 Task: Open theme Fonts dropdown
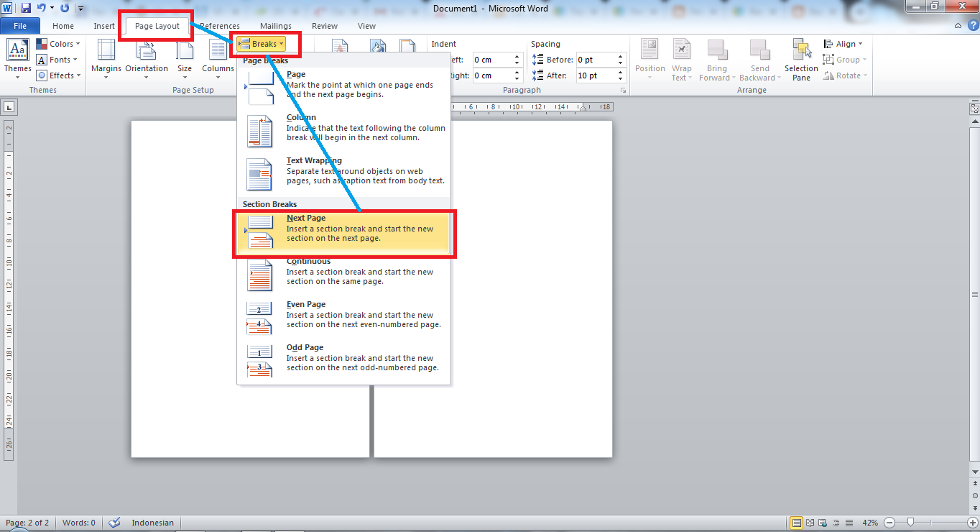[59, 60]
